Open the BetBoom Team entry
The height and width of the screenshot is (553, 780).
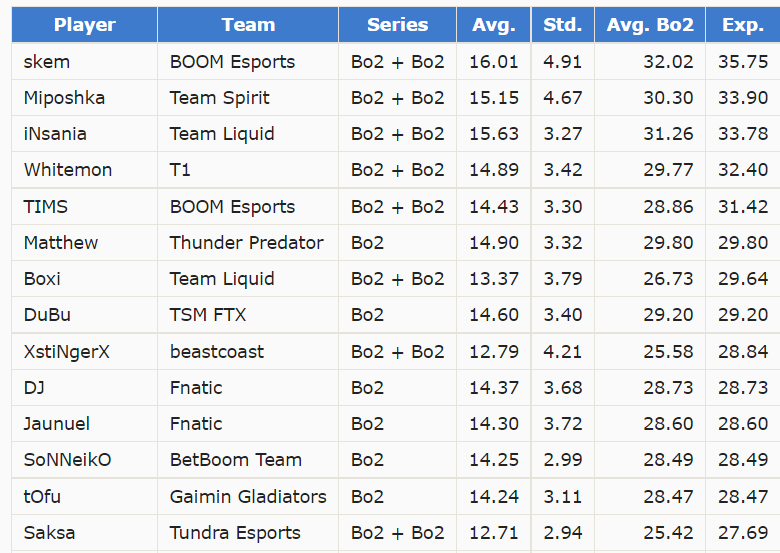[236, 460]
